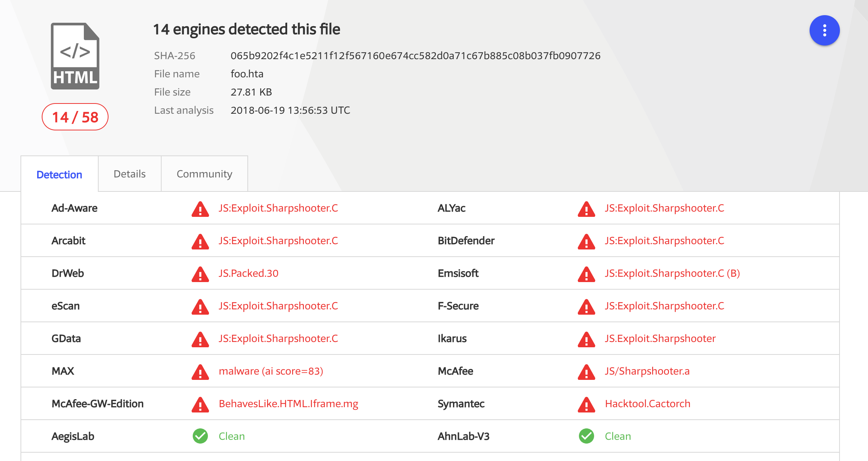Viewport: 868px width, 461px height.
Task: Click Ikarus's JS.Exploit.Sharpshooter detection
Action: pyautogui.click(x=660, y=339)
